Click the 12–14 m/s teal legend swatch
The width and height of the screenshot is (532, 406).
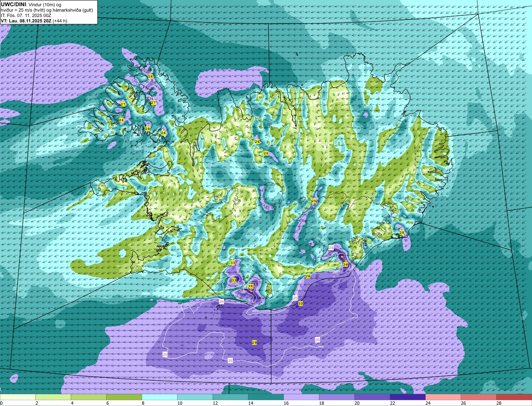[x=230, y=397]
